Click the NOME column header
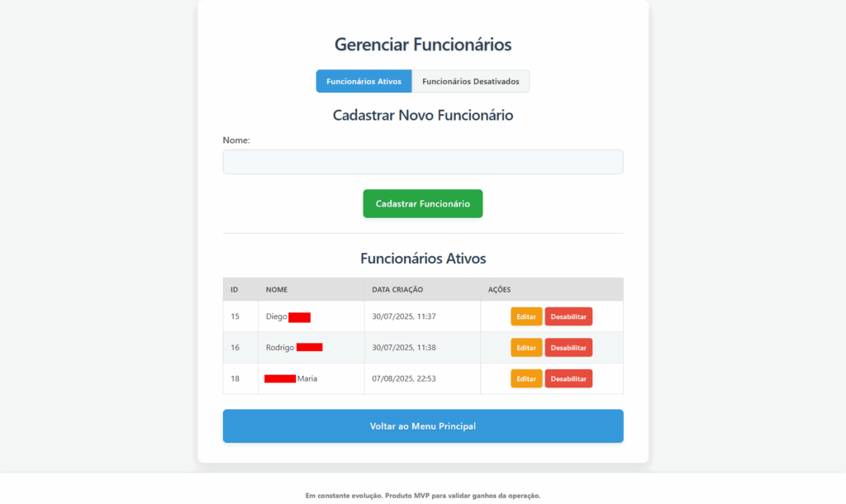 [x=277, y=290]
